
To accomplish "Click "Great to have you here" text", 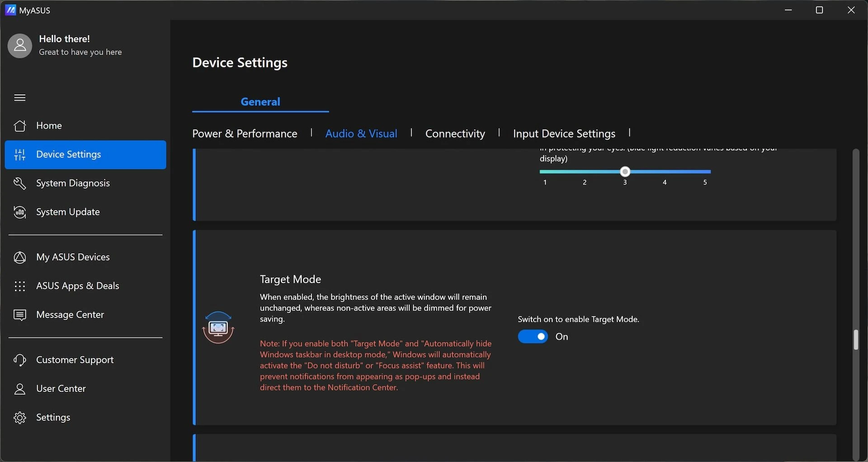I will point(80,52).
